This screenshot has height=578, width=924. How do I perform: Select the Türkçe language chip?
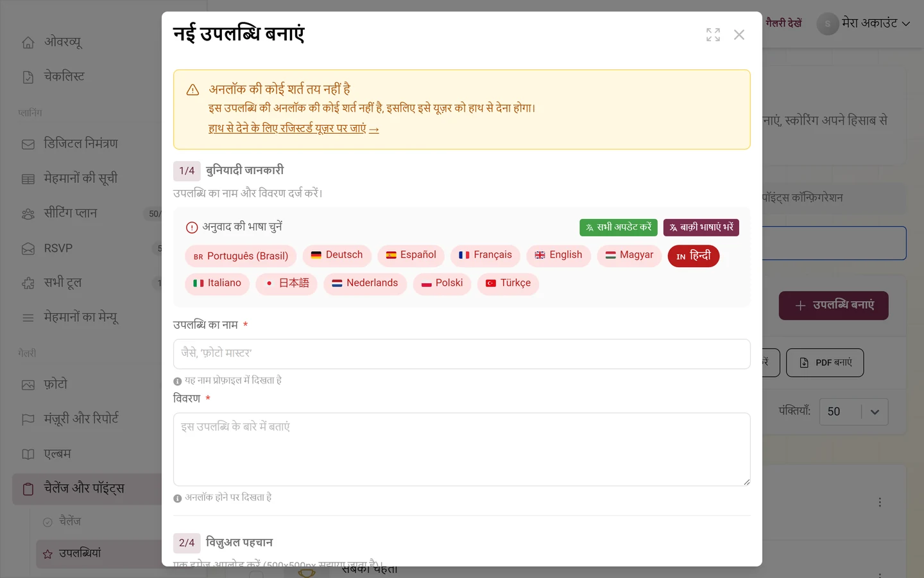coord(508,283)
